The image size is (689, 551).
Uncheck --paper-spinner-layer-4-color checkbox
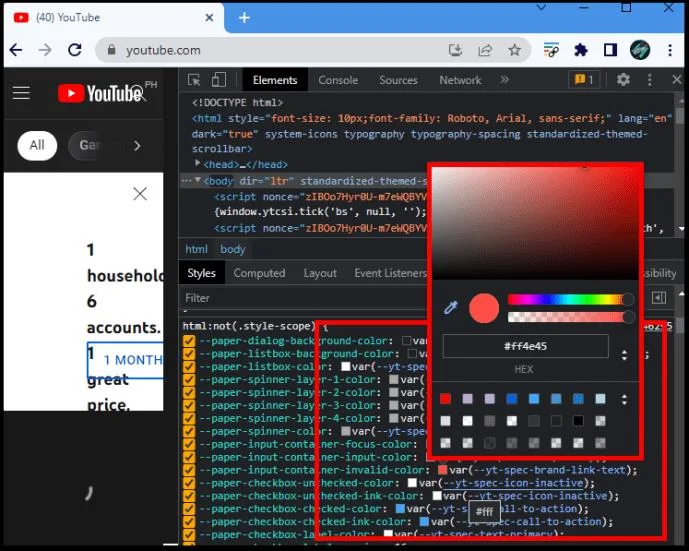tap(189, 418)
